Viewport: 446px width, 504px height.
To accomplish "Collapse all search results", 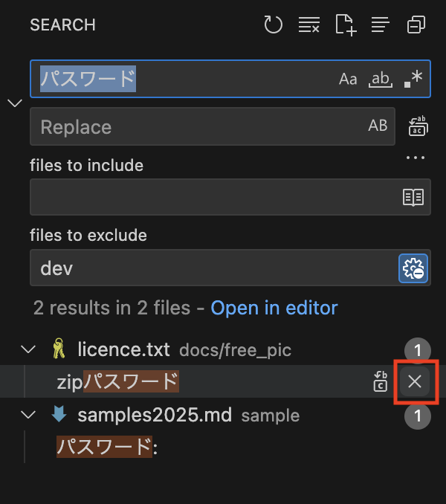I will [x=416, y=25].
